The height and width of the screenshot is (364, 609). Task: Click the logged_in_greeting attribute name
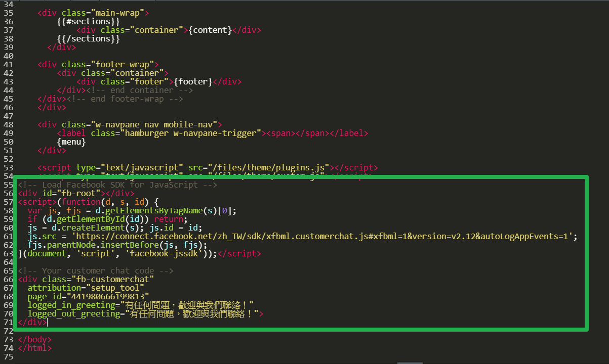pyautogui.click(x=72, y=305)
